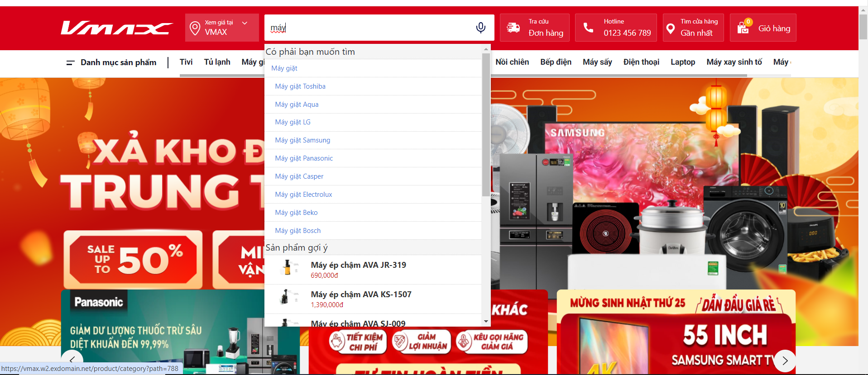
Task: Open the 'Nồi chiên' category
Action: tap(512, 62)
